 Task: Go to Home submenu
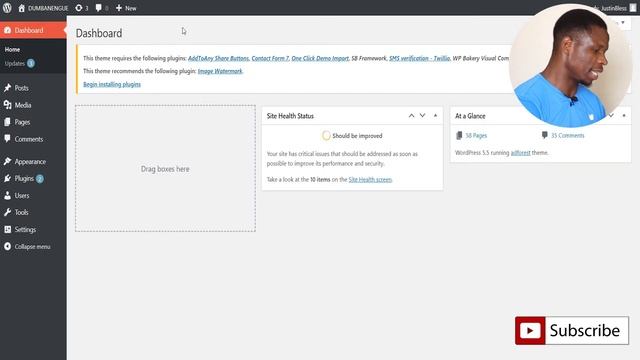[12, 49]
